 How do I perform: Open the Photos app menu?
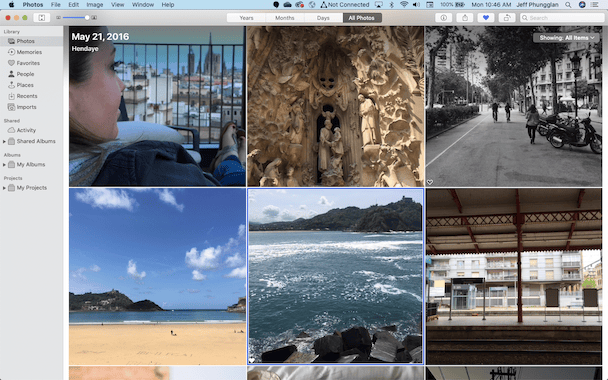pos(33,5)
